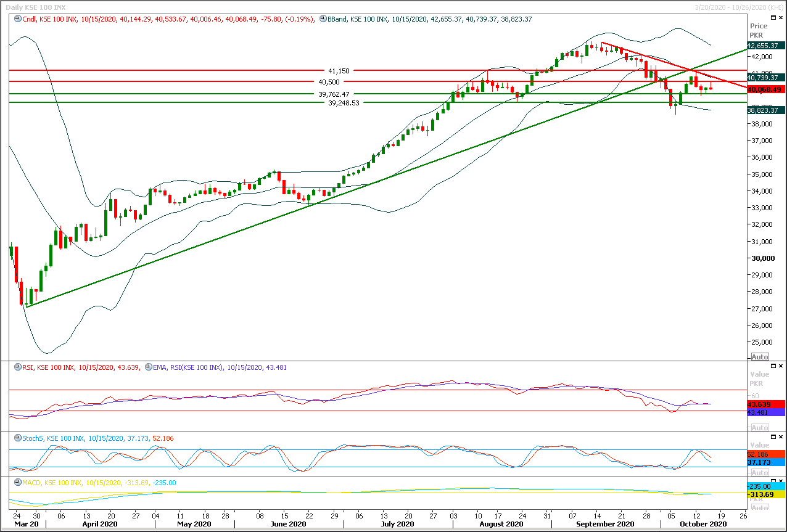The width and height of the screenshot is (787, 532).
Task: Toggle Auto scale on the StochS pane
Action: [x=759, y=472]
